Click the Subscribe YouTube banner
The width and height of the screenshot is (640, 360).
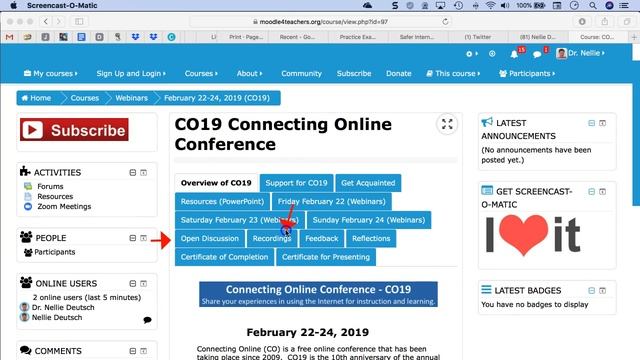point(74,130)
